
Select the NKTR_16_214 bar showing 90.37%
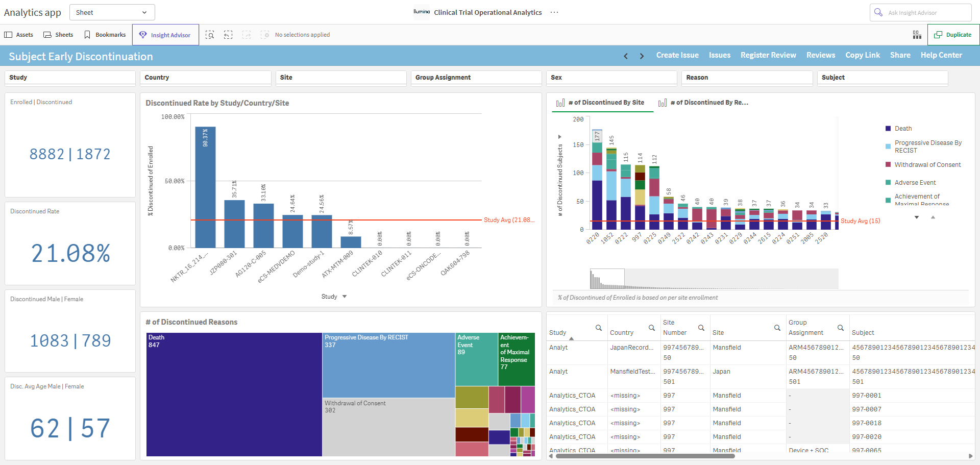205,187
